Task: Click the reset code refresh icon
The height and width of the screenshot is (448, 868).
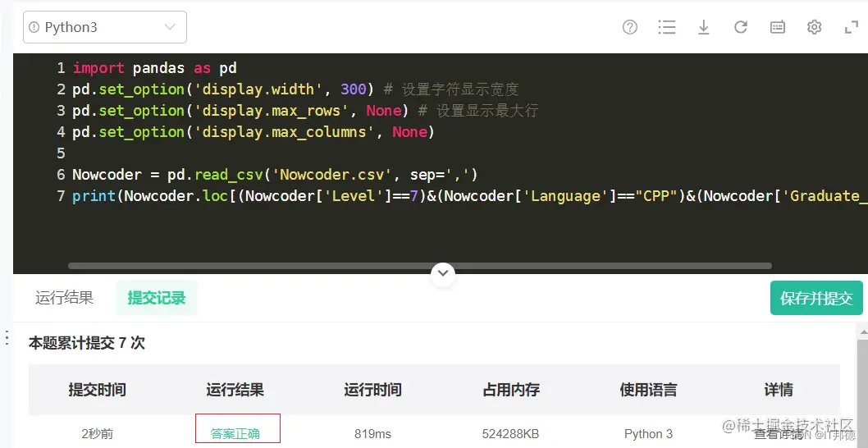Action: (741, 27)
